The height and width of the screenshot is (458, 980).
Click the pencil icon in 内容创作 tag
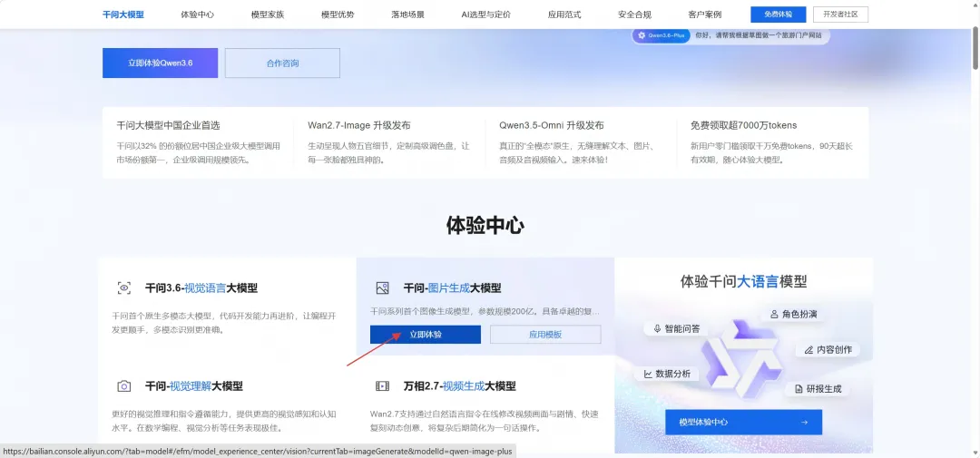click(808, 349)
